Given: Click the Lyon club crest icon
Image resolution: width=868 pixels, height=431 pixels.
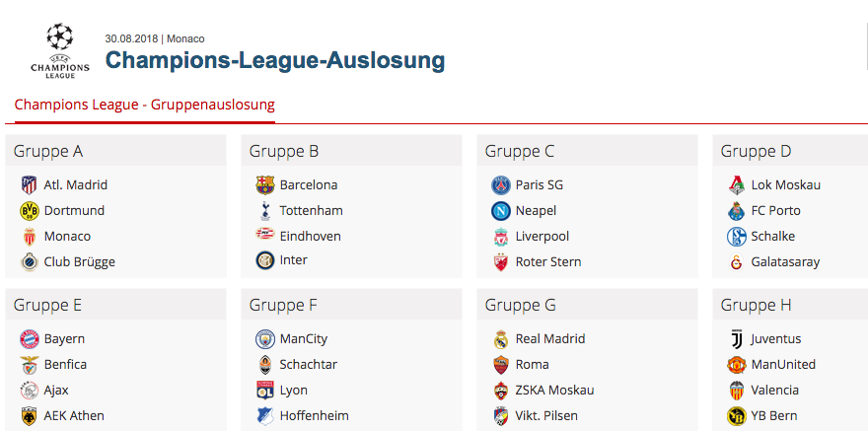Looking at the screenshot, I should point(265,390).
